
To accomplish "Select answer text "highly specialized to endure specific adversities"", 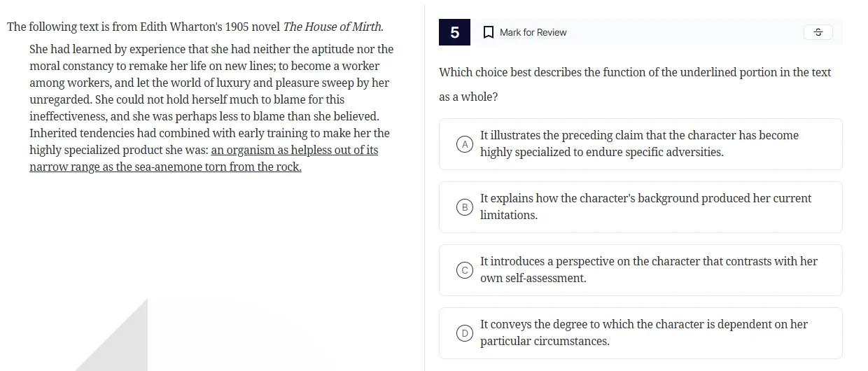I will 601,152.
